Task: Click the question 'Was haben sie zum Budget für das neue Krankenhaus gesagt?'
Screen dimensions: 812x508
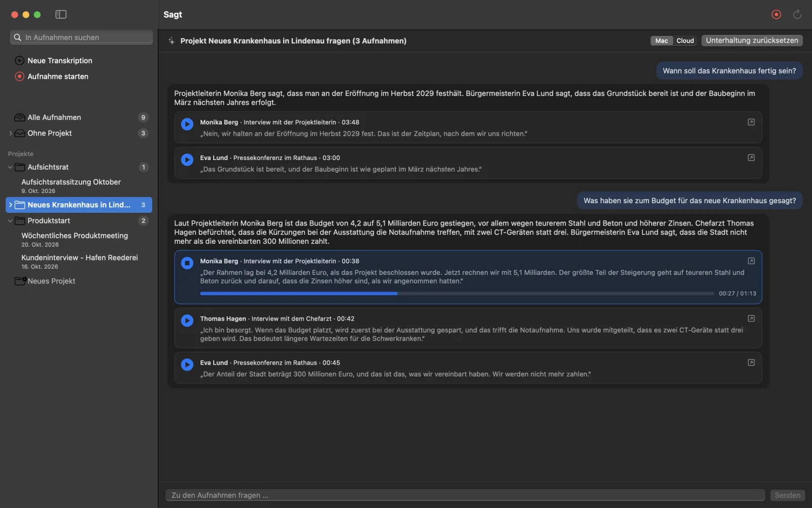Action: [690, 201]
